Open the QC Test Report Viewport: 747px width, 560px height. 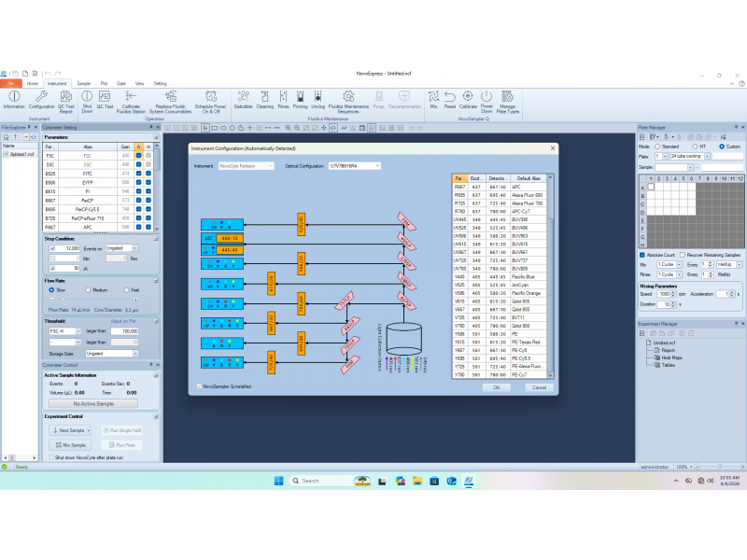coord(65,102)
